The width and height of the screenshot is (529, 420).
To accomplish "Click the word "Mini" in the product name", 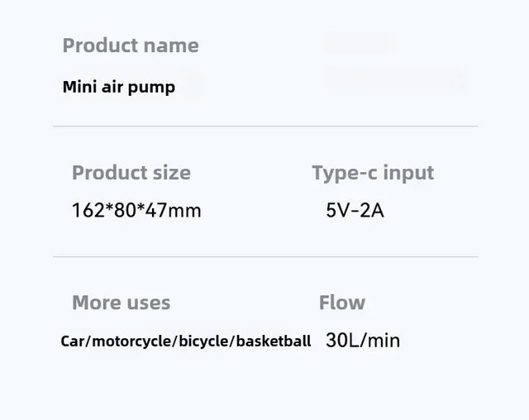I will click(79, 87).
